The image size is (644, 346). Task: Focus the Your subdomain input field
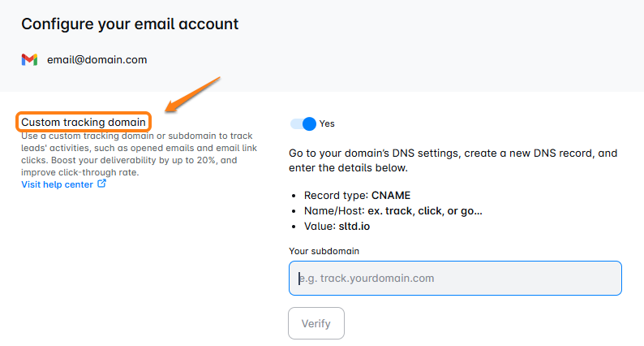coord(455,278)
